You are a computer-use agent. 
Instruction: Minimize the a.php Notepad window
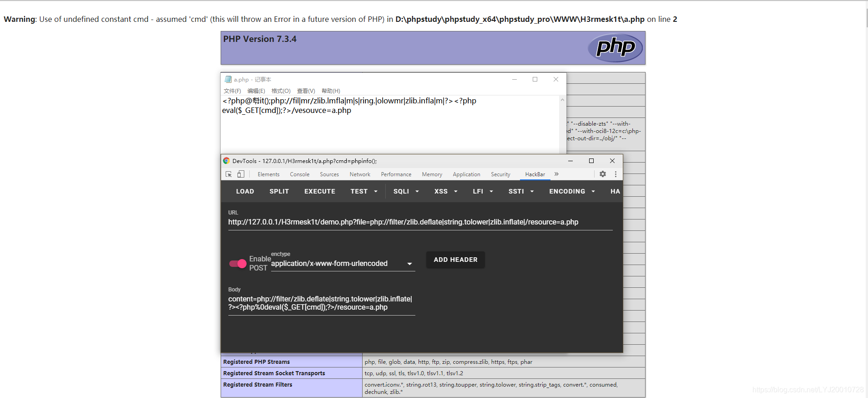[515, 79]
